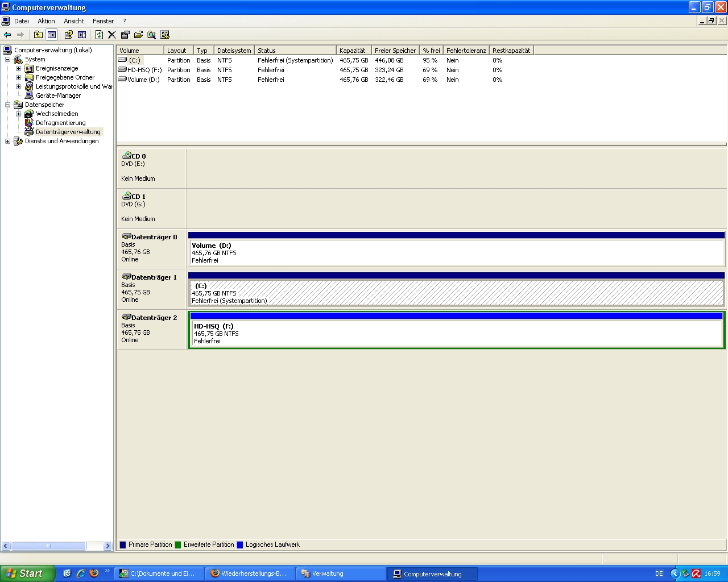Select the CD 1 DVD (G:) drive label
Image resolution: width=728 pixels, height=582 pixels.
(x=151, y=209)
